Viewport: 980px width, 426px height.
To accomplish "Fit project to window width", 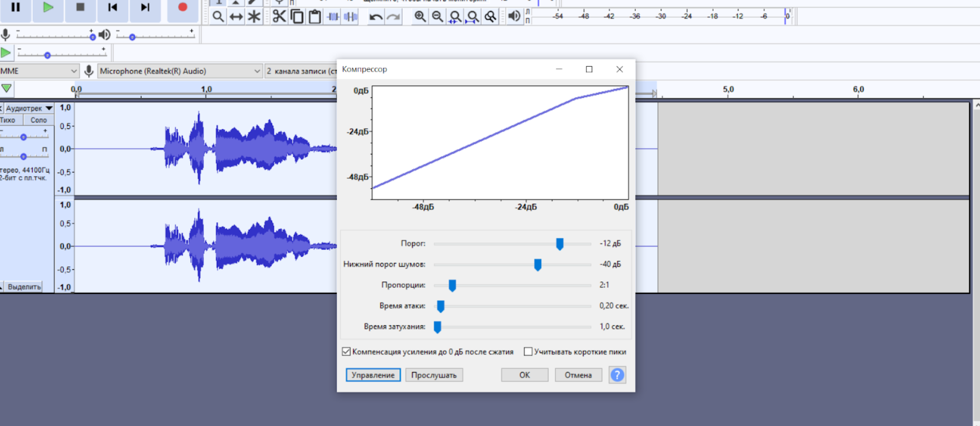I will 473,17.
